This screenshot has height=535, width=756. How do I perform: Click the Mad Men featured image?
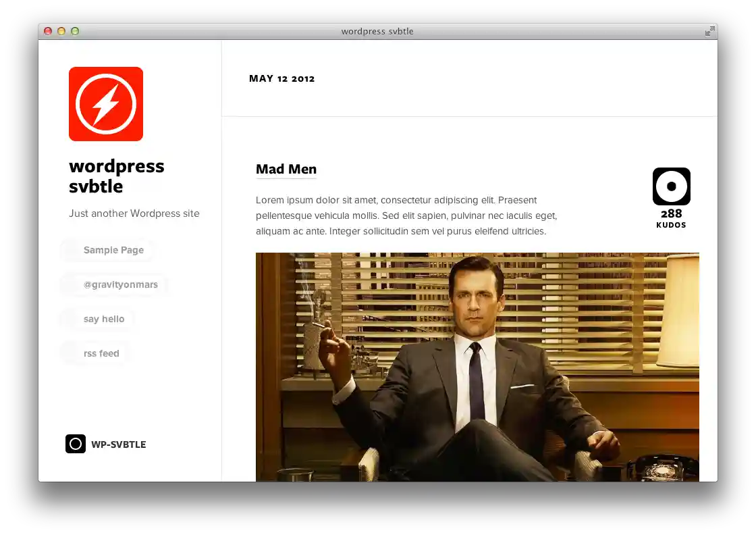point(477,367)
